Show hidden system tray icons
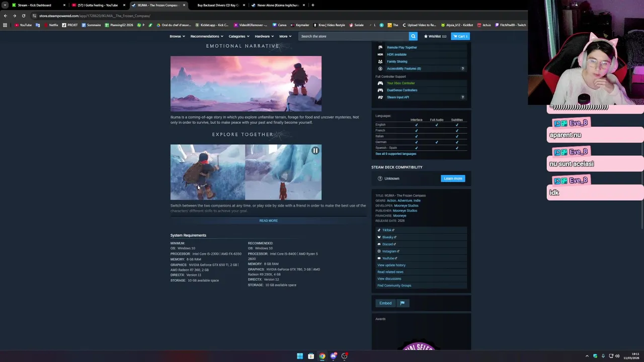Screen dimensions: 644x362 587,356
